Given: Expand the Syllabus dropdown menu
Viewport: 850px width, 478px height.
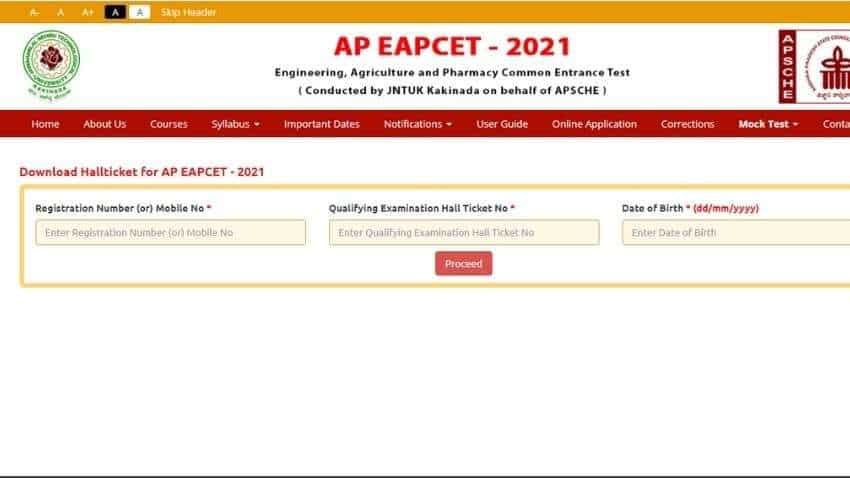Looking at the screenshot, I should [235, 124].
